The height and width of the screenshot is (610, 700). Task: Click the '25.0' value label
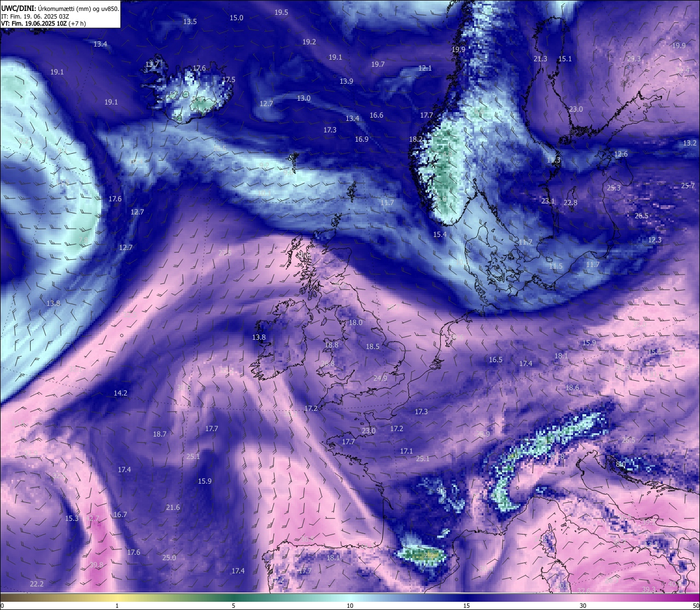169,558
